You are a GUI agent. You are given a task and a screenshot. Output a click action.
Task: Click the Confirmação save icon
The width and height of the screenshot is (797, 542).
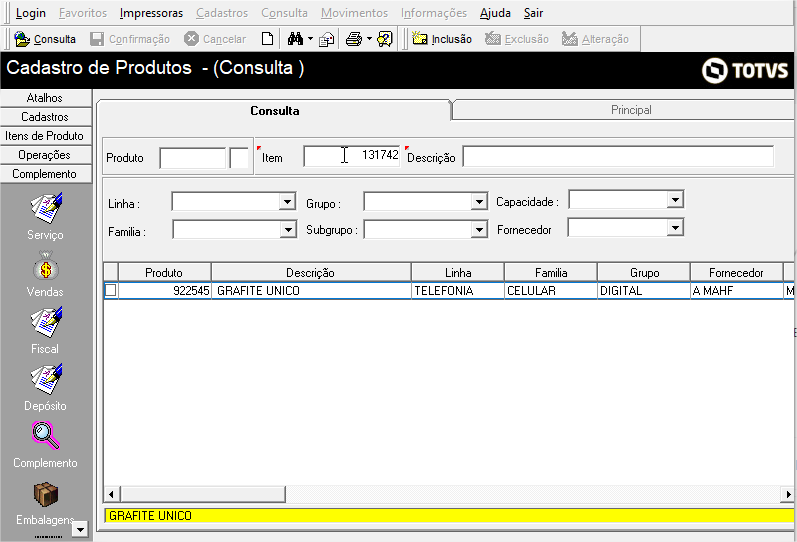click(x=97, y=39)
